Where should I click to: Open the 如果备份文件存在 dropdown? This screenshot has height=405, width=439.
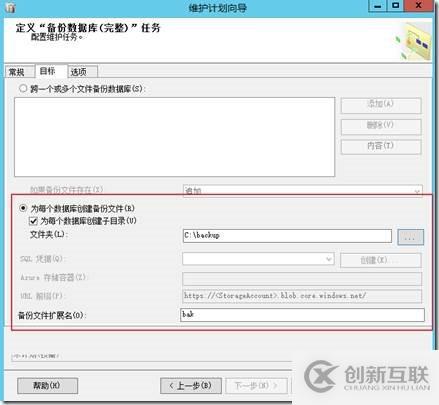coord(302,191)
